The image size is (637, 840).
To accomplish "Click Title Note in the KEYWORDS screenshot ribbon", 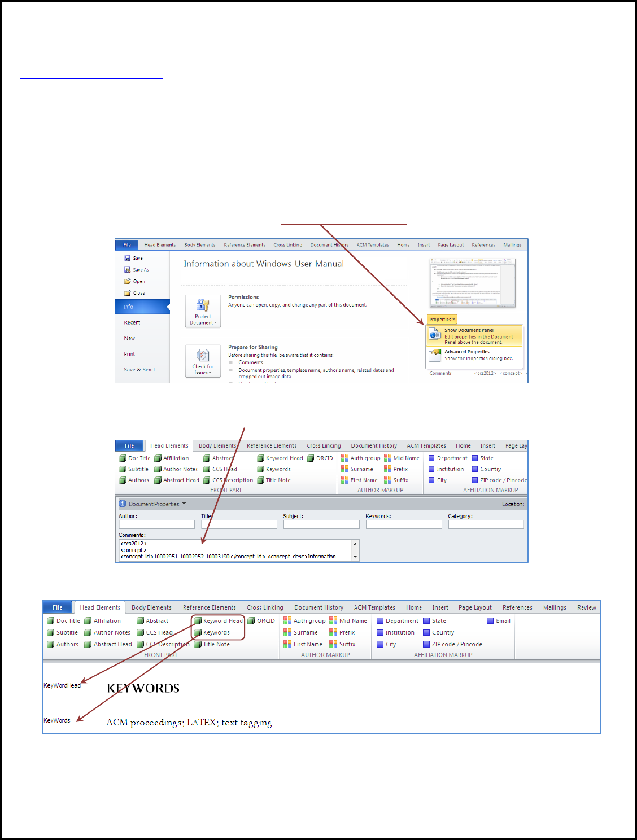I will 212,644.
